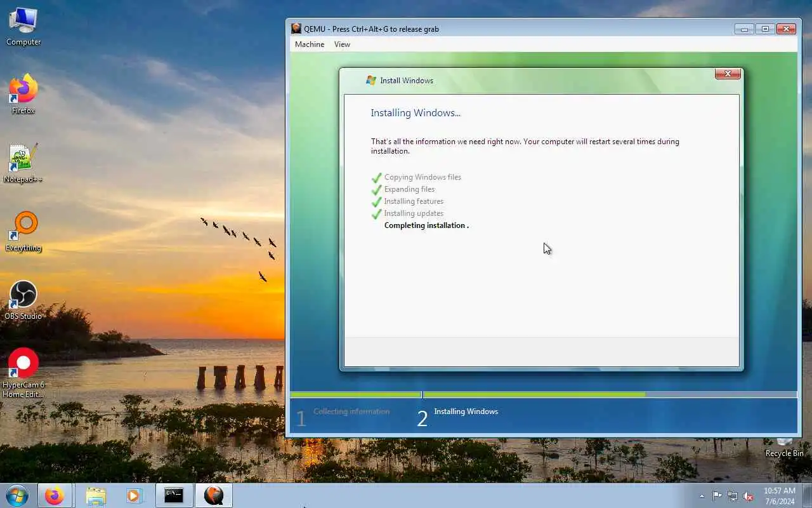
Task: Click the muted volume tray icon
Action: [749, 496]
